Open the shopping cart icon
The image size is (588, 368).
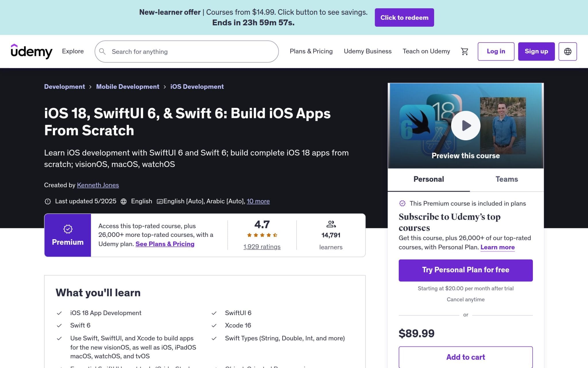click(464, 51)
